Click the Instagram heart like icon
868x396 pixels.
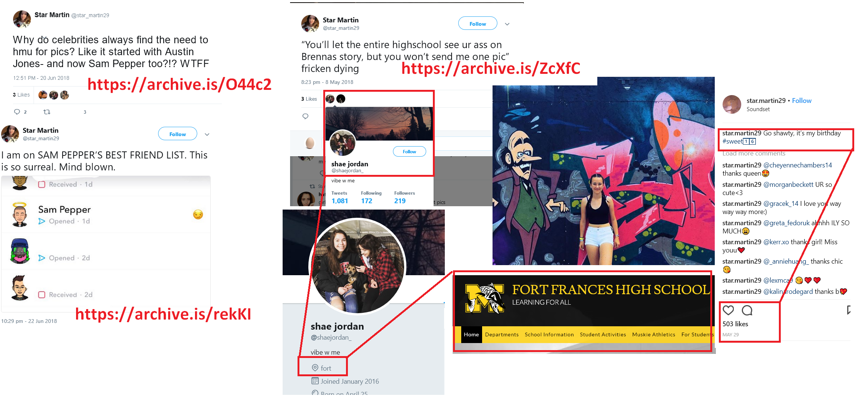(x=728, y=310)
